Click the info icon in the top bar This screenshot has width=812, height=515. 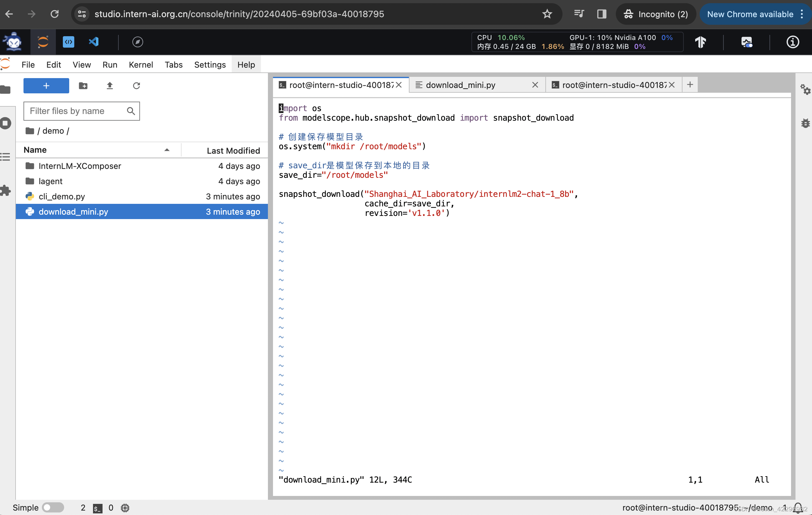(792, 42)
